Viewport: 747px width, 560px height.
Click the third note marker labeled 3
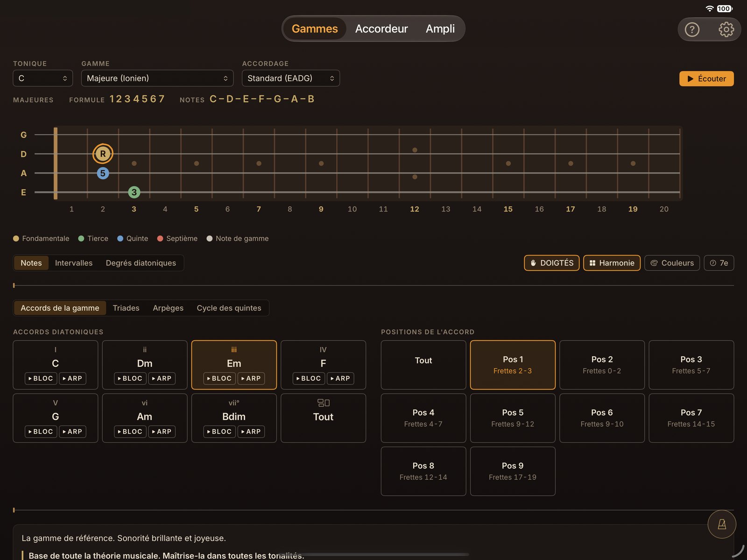(x=134, y=192)
